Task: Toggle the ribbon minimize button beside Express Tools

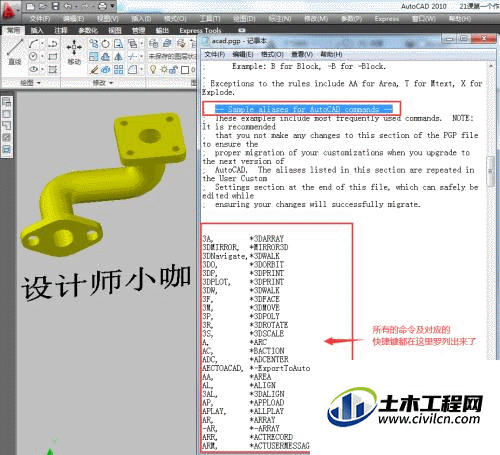Action: tap(242, 30)
